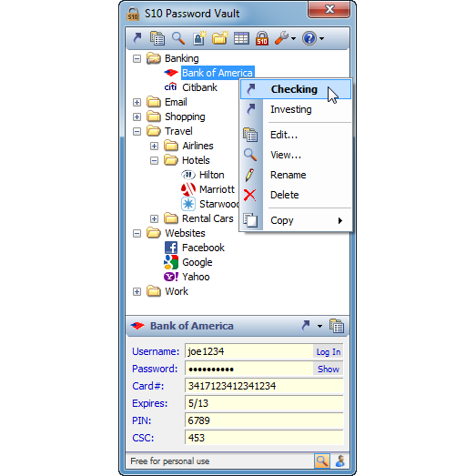Screen dimensions: 476x476
Task: Click the Shopping folder label
Action: click(185, 116)
